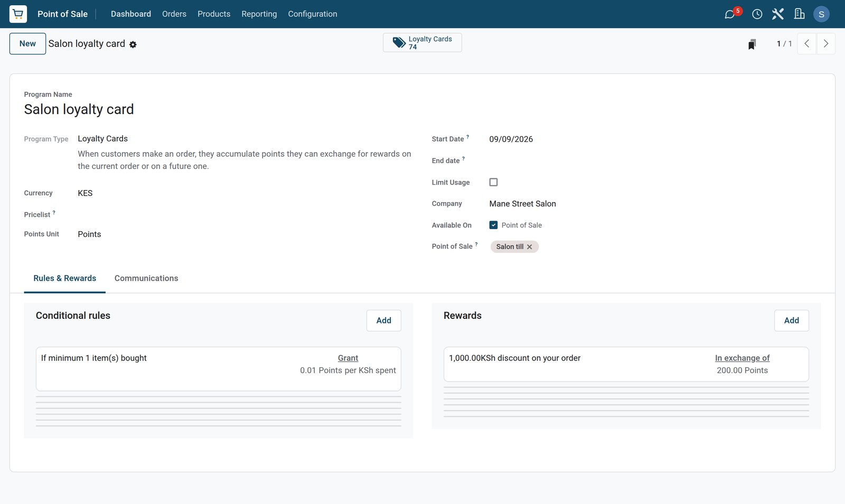
Task: Edit the Points Unit field
Action: (244, 234)
